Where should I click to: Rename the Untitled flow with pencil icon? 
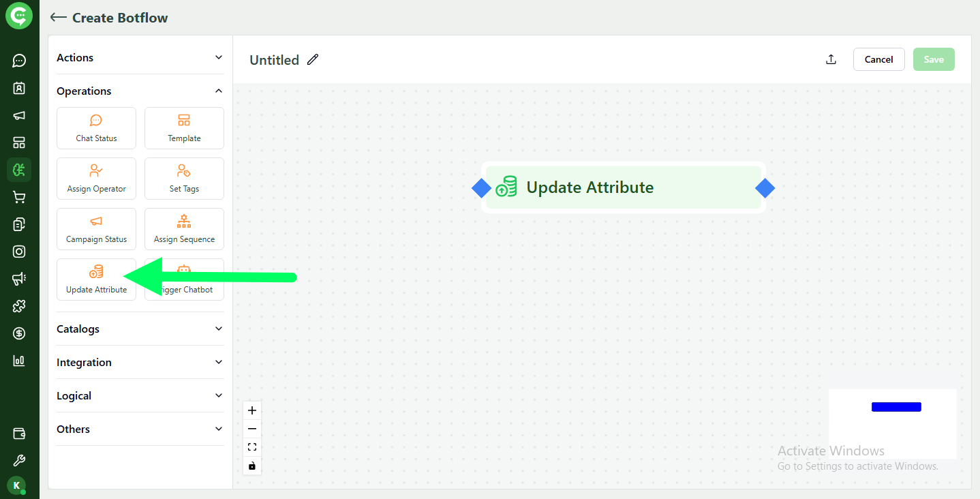pyautogui.click(x=312, y=59)
